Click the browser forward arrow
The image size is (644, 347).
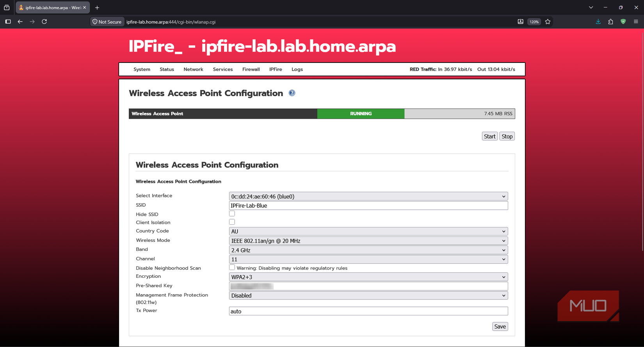coord(32,22)
